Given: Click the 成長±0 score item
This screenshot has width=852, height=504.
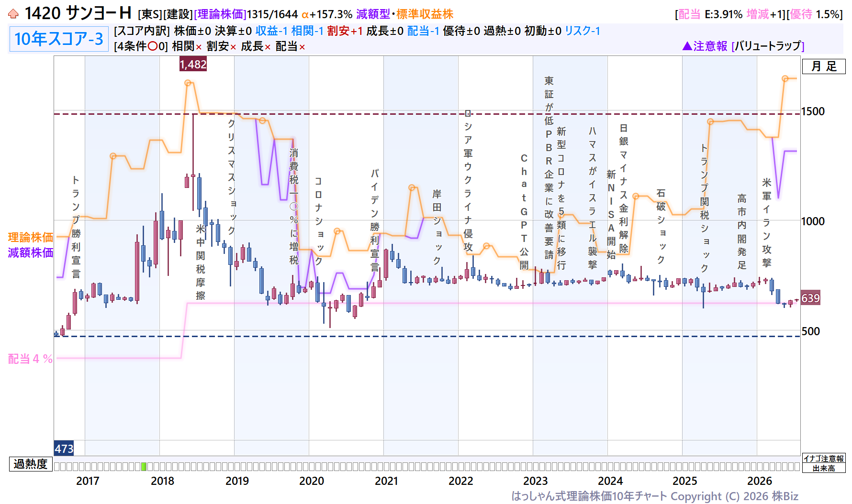Looking at the screenshot, I should tap(385, 31).
